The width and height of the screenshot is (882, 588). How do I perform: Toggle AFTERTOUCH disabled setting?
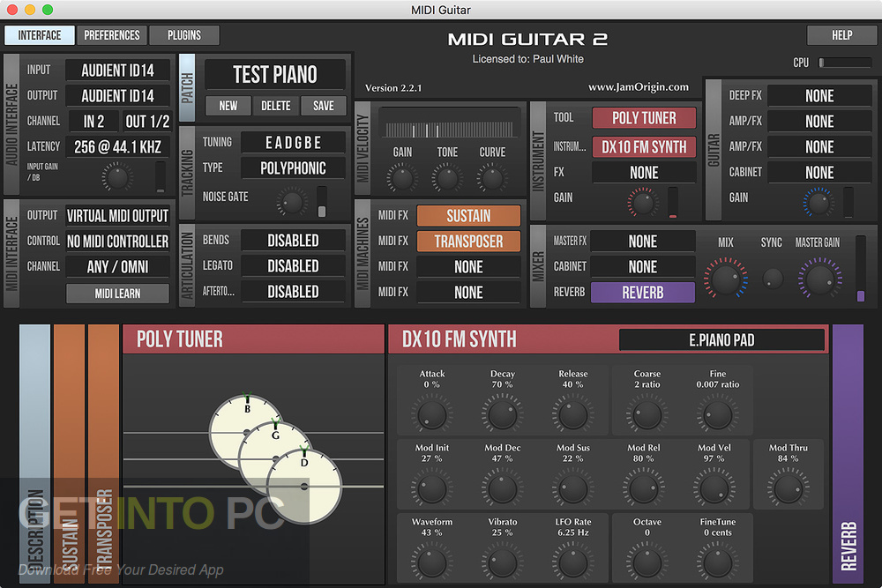pyautogui.click(x=293, y=292)
